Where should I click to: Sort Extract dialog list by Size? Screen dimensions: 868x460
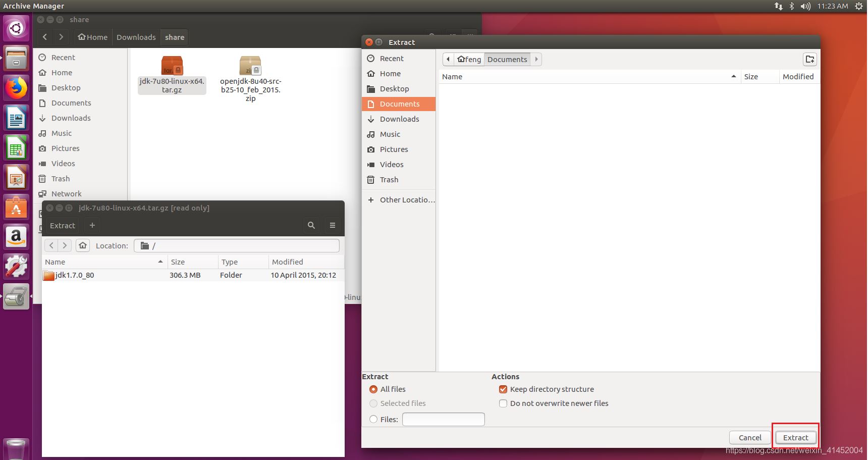(759, 77)
